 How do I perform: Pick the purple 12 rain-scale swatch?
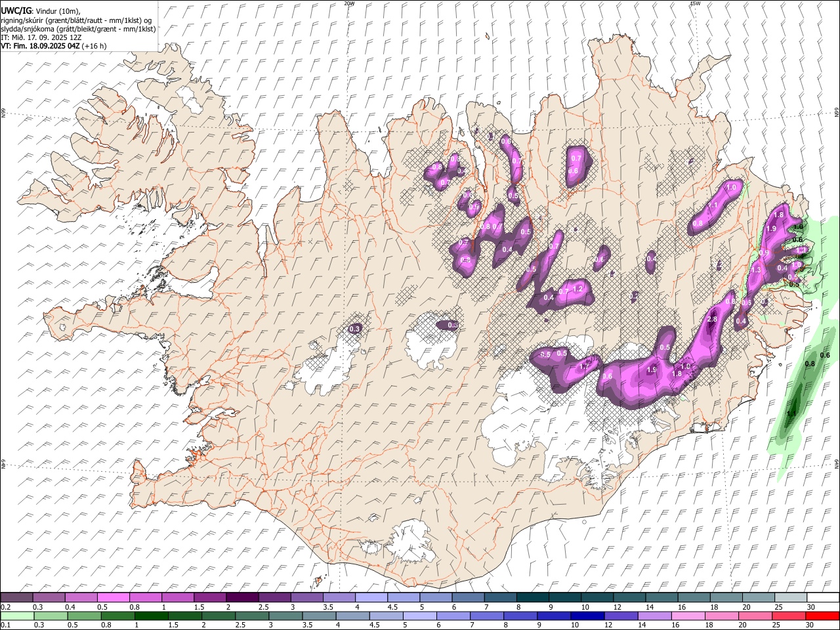621,616
